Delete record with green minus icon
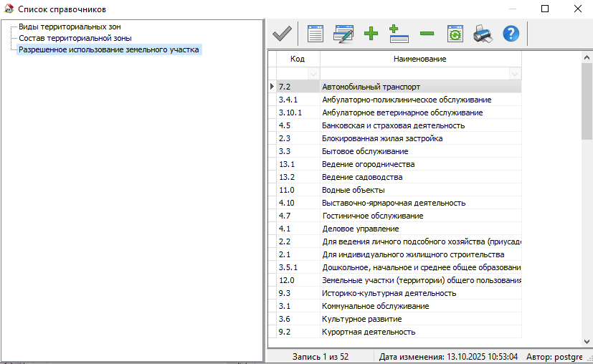Image resolution: width=593 pixels, height=364 pixels. click(427, 34)
